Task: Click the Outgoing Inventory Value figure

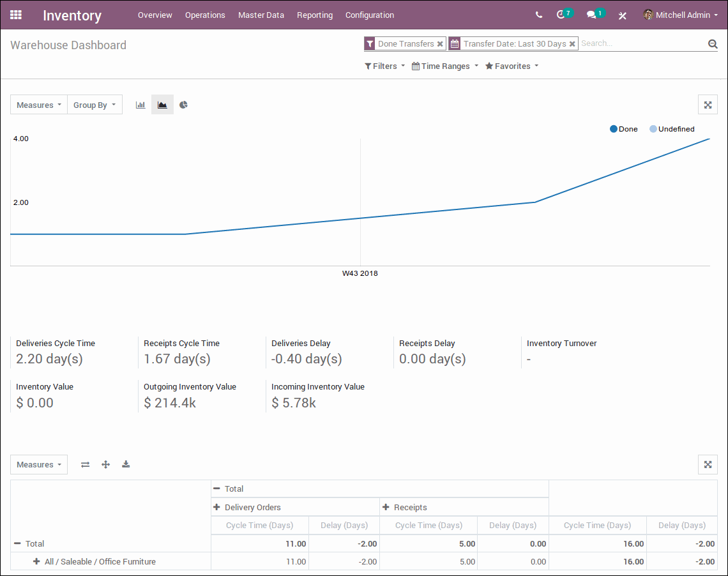Action: tap(170, 402)
